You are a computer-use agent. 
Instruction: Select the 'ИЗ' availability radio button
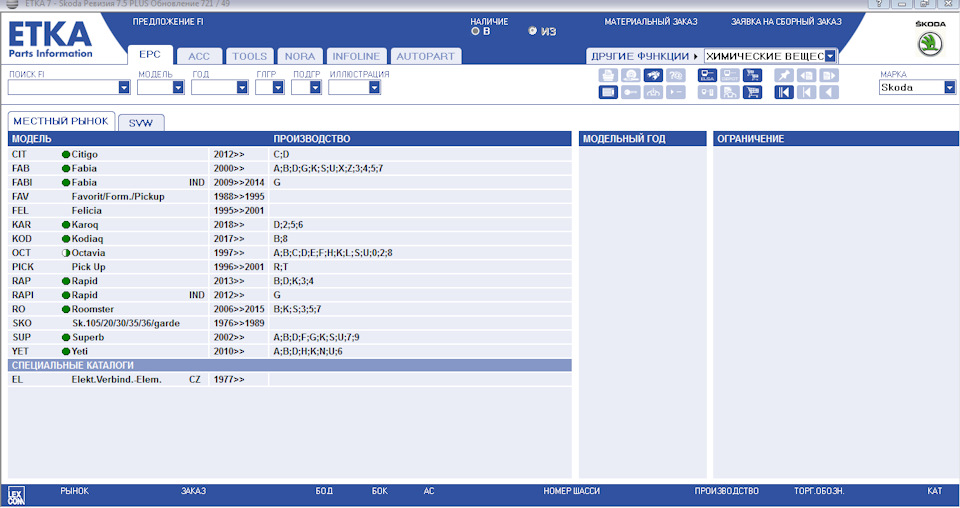532,31
